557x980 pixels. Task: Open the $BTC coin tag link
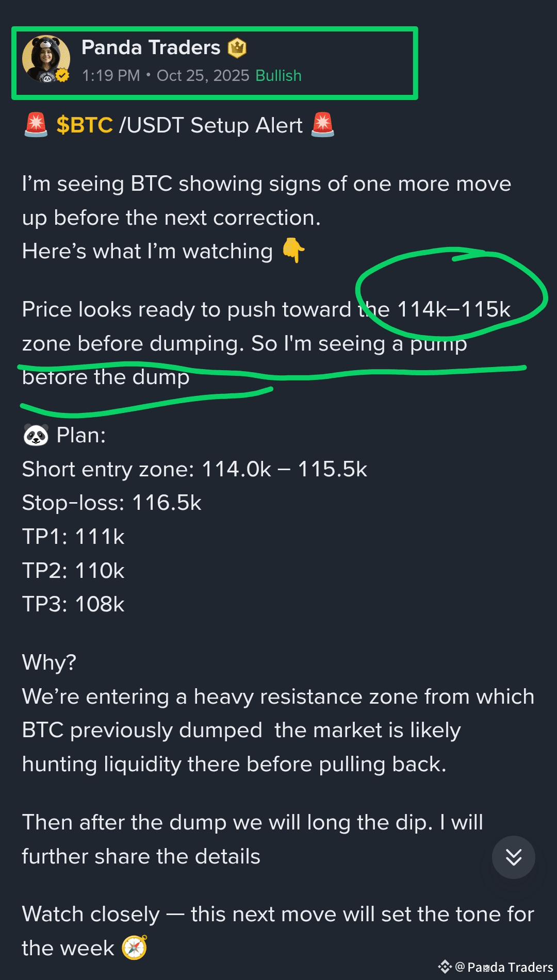[x=85, y=125]
